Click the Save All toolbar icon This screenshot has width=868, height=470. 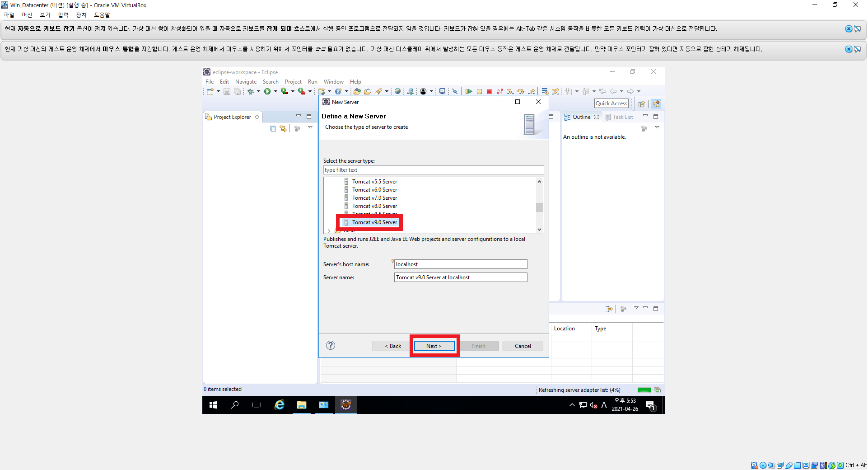(237, 91)
